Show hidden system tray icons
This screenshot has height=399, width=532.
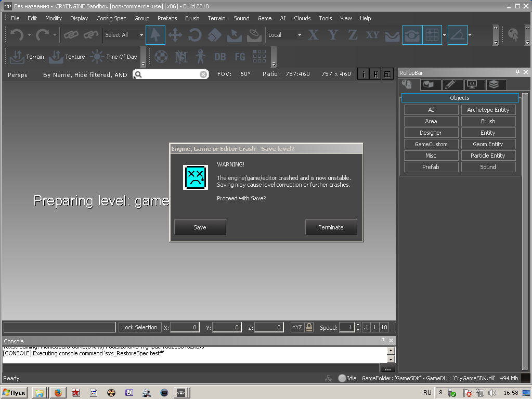coord(440,392)
